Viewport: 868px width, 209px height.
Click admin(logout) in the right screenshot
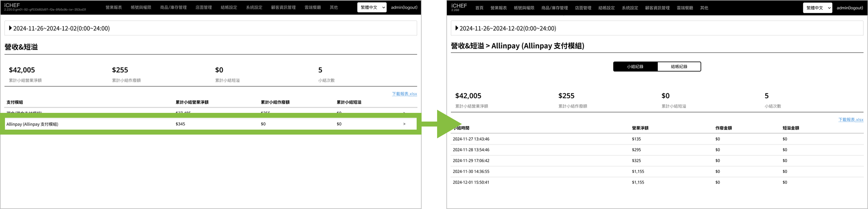click(849, 8)
